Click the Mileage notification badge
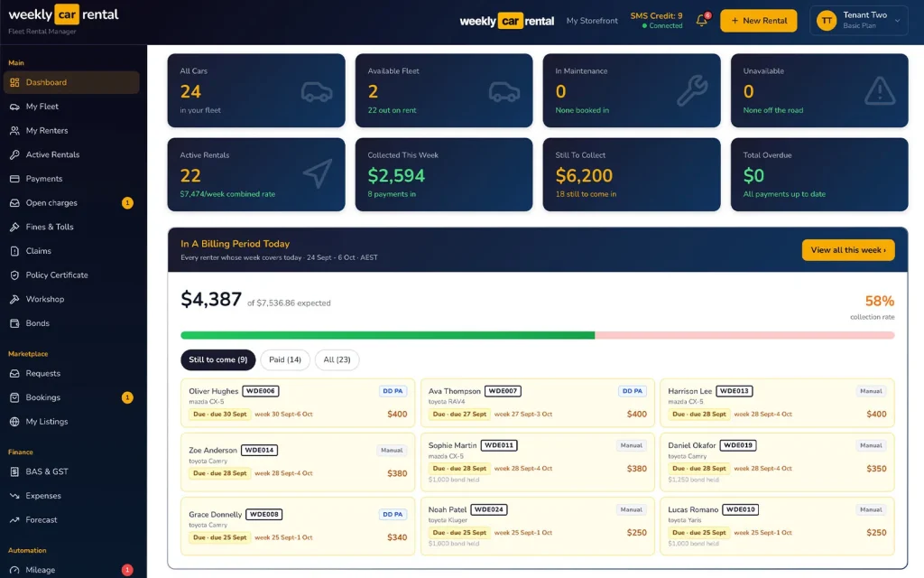Screen dimensions: 924x578 tap(127, 571)
